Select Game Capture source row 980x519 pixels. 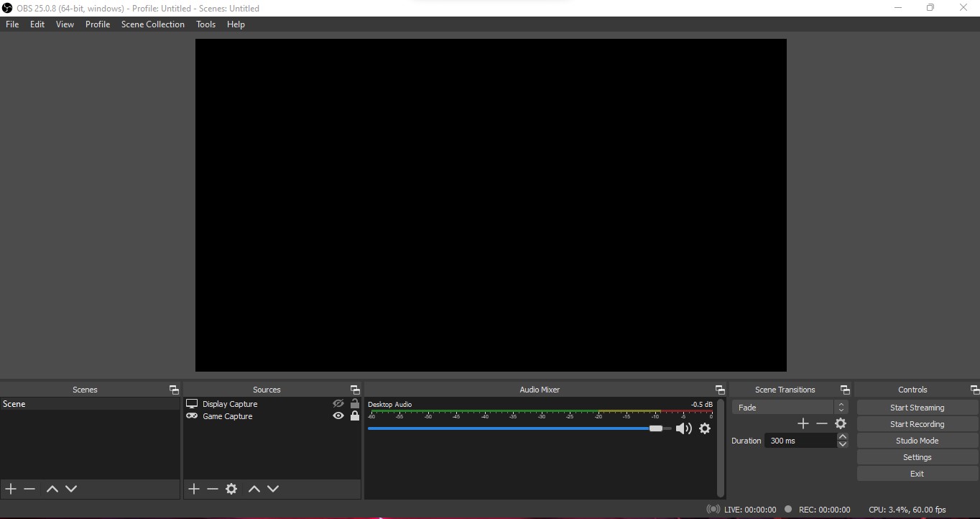coord(272,416)
